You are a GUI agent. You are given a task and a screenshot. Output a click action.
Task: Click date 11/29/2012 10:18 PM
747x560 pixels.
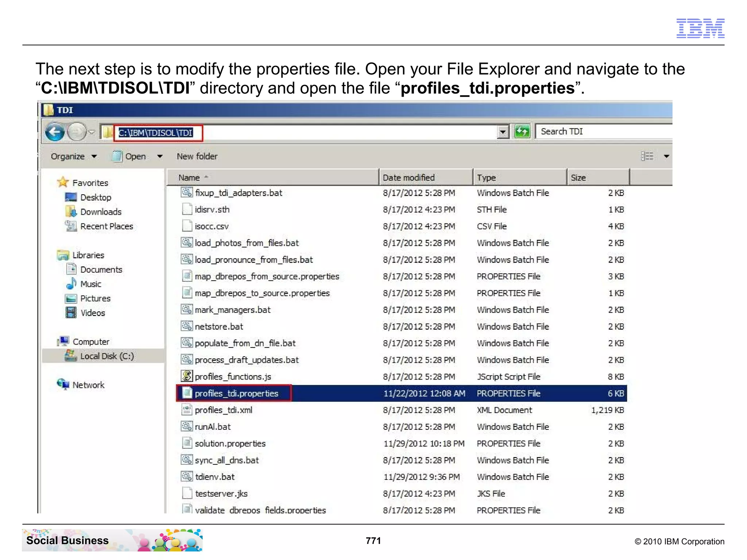coord(424,443)
